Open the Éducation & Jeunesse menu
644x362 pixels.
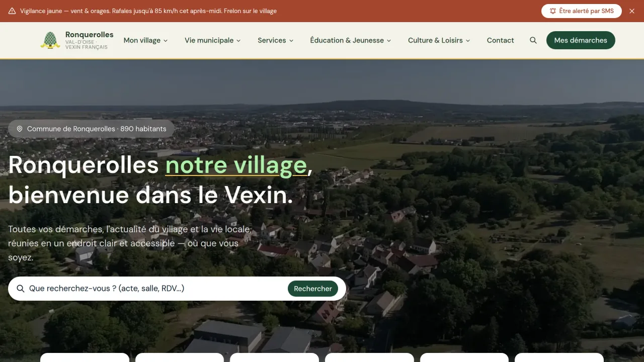(351, 40)
